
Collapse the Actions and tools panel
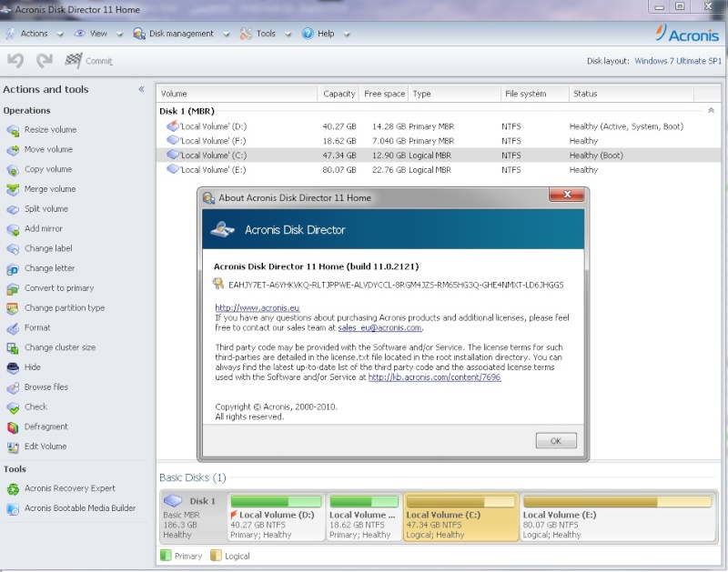pos(142,89)
